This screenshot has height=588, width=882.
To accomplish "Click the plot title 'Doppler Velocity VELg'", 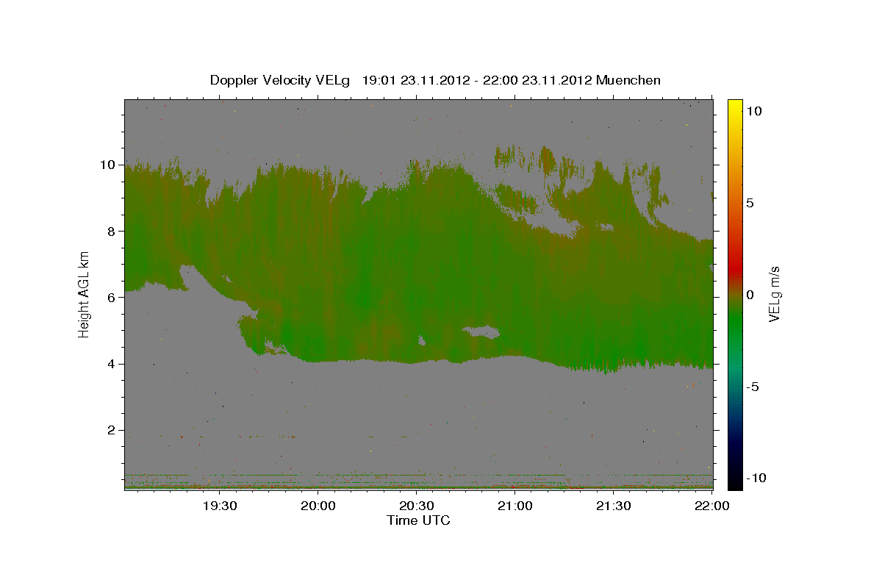I will 280,80.
